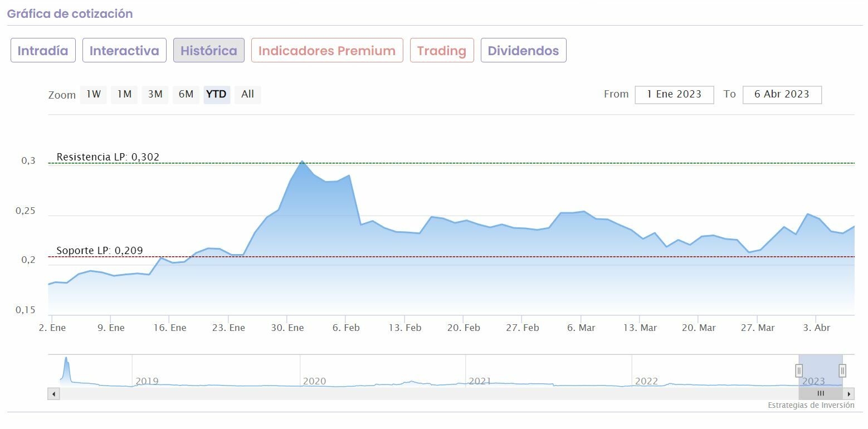Show All historical data range
Screen dimensions: 868x429
coord(247,94)
